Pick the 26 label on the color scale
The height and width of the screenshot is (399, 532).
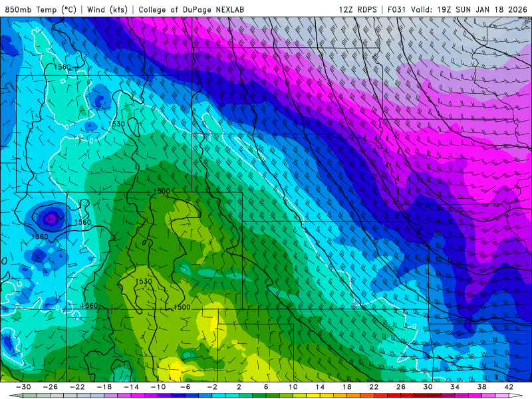pyautogui.click(x=401, y=387)
